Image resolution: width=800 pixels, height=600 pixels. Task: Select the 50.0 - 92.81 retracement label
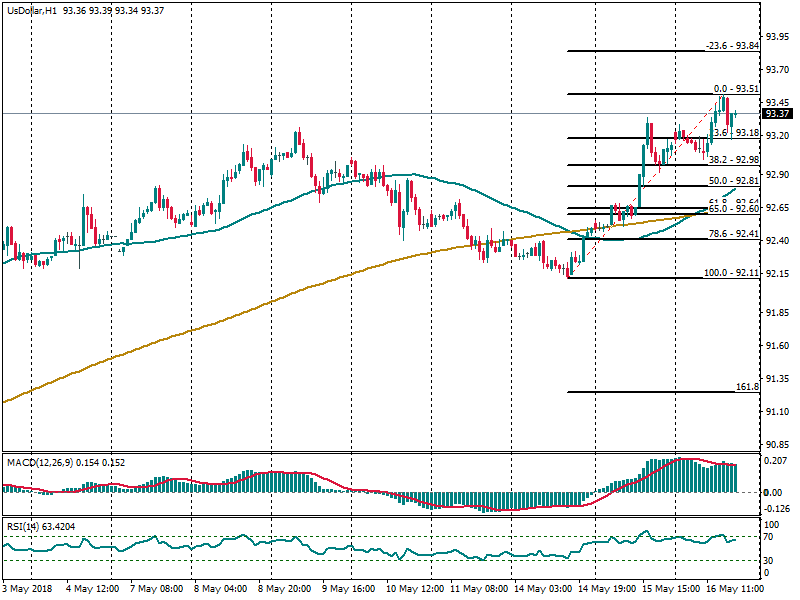[734, 181]
